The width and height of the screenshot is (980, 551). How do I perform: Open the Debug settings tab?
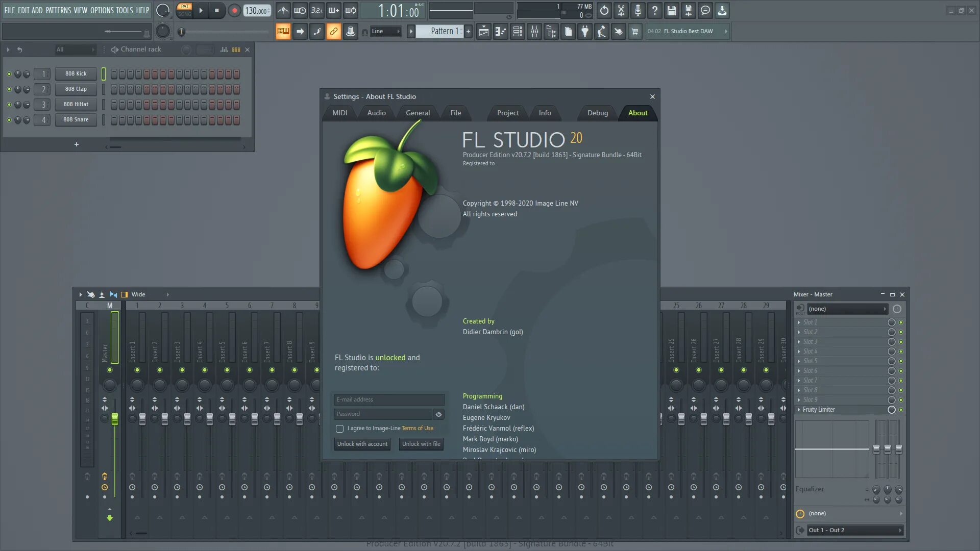pos(598,113)
